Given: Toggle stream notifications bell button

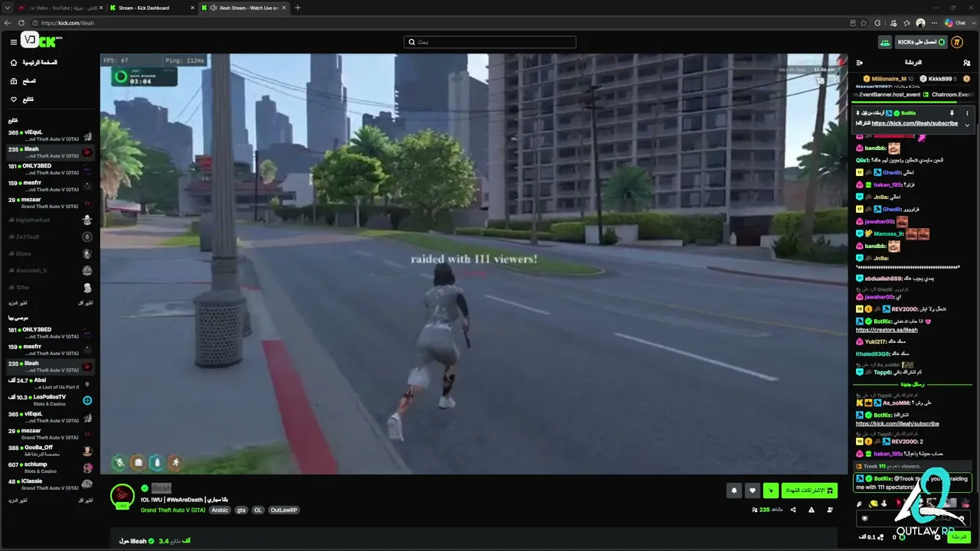Looking at the screenshot, I should click(x=733, y=491).
